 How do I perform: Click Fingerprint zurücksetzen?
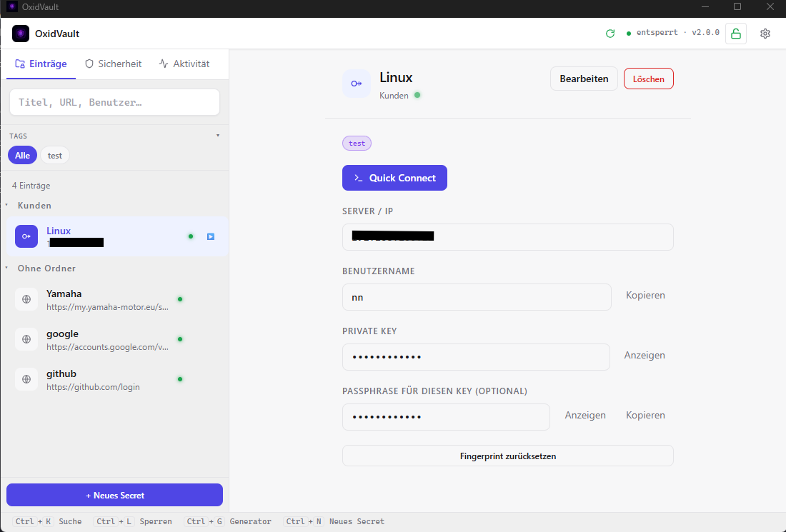(508, 456)
